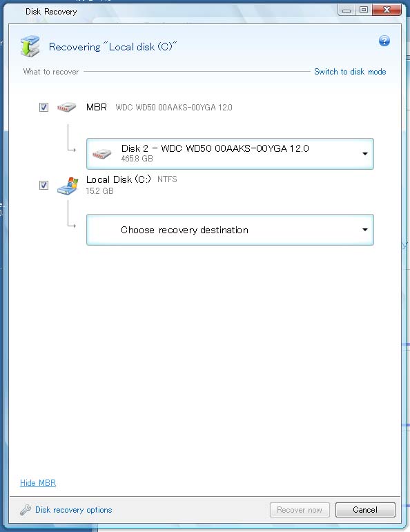Uncheck the Local Disk (C:) checkbox
The image size is (410, 532).
click(43, 185)
